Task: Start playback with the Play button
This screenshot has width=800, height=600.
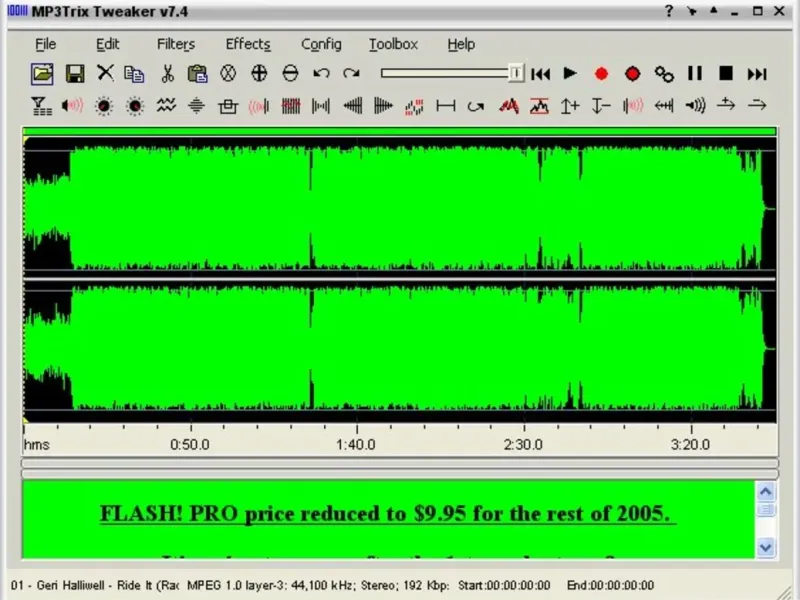Action: pyautogui.click(x=570, y=73)
